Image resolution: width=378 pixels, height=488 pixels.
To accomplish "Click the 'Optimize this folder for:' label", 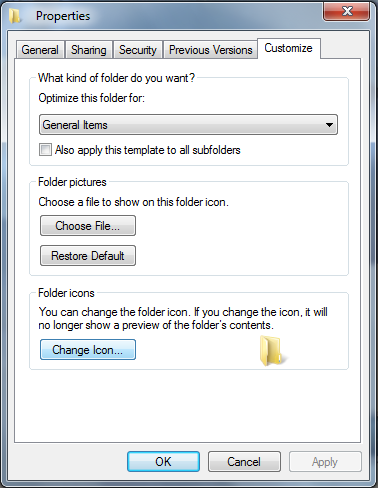I will 92,98.
